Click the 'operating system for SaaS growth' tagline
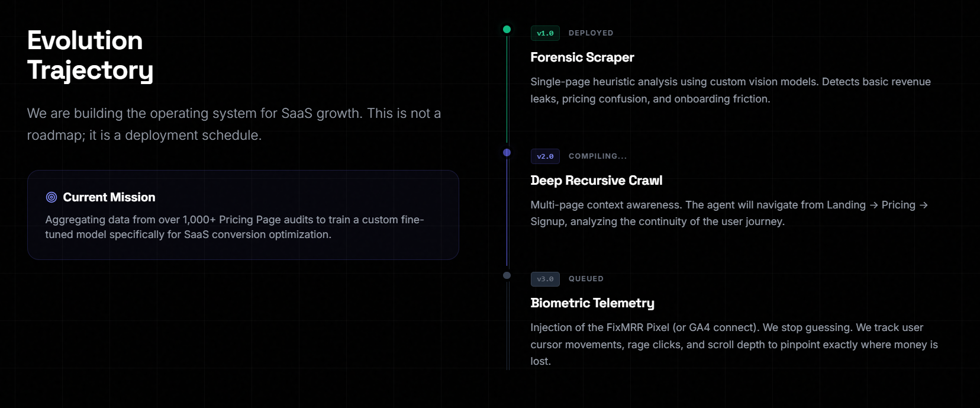The width and height of the screenshot is (980, 408). point(234,124)
